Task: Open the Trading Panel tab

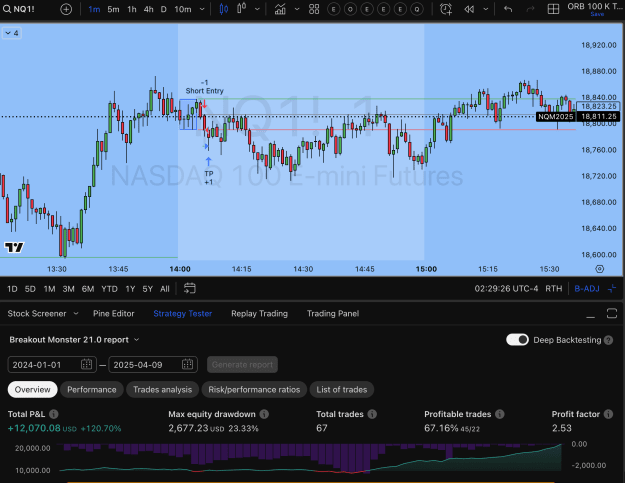Action: click(333, 314)
